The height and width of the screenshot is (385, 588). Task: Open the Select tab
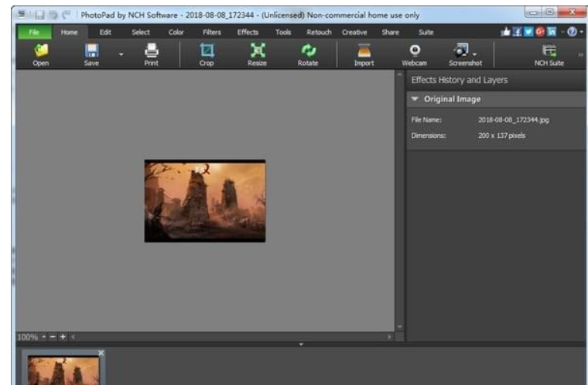[141, 33]
